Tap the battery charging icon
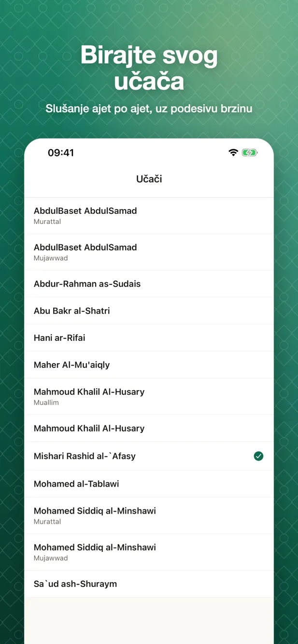Viewport: 298px width, 644px height. (x=250, y=153)
